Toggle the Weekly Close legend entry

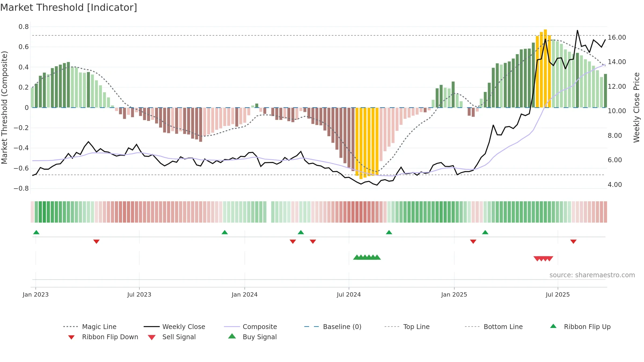174,327
